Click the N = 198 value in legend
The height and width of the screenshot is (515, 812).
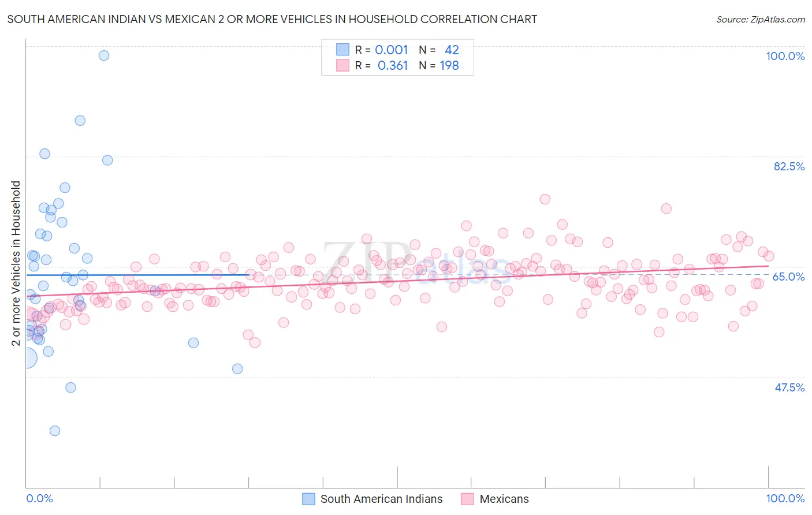pyautogui.click(x=439, y=65)
